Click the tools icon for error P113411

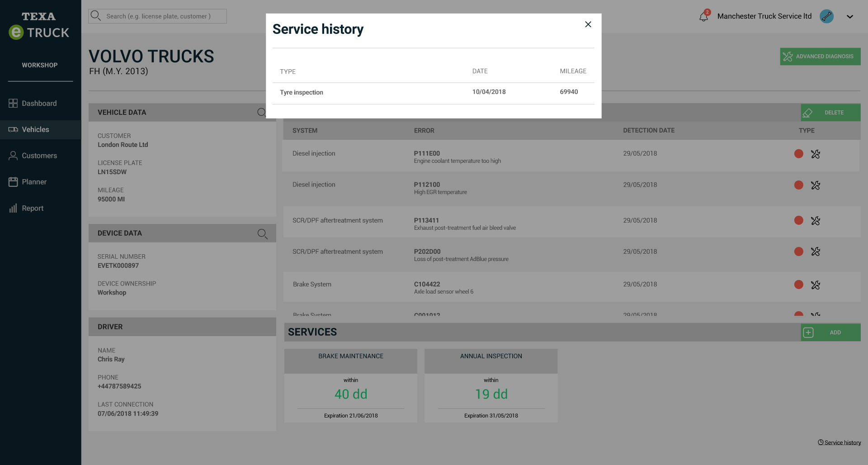coord(815,221)
